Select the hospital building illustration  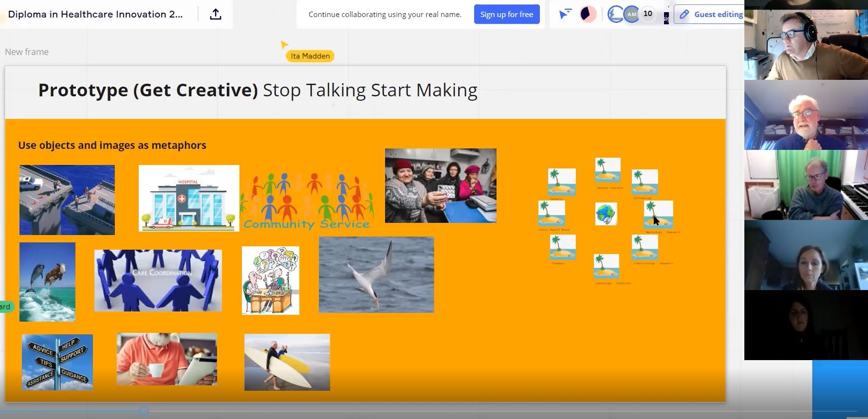189,198
